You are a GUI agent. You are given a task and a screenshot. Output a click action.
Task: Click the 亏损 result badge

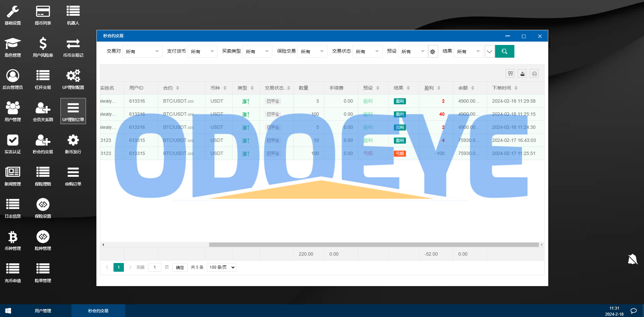click(400, 154)
